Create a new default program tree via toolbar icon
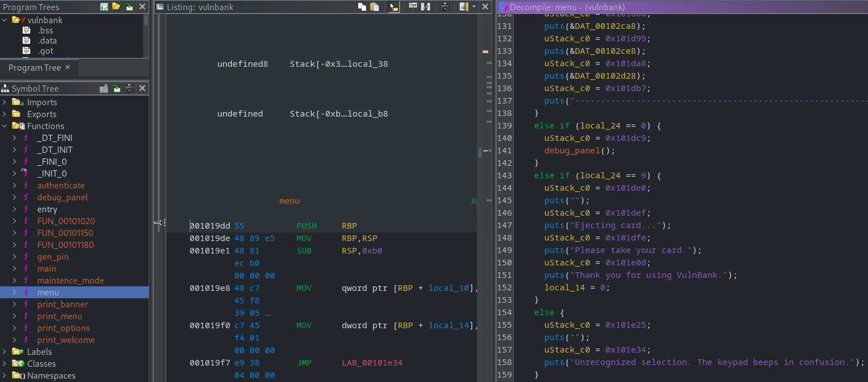868x382 pixels. pos(104,6)
